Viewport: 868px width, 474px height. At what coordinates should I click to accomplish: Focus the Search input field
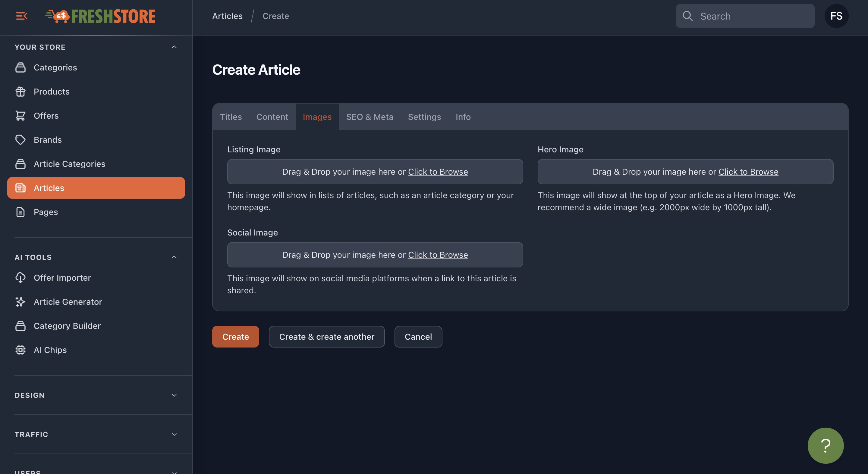click(745, 16)
